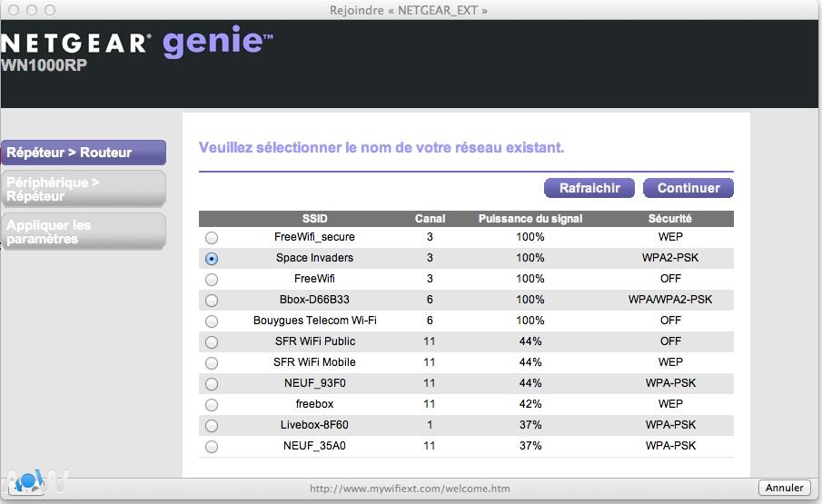Screen dimensions: 822x504
Task: Choose the FreeWifi open network radio button
Action: point(212,280)
